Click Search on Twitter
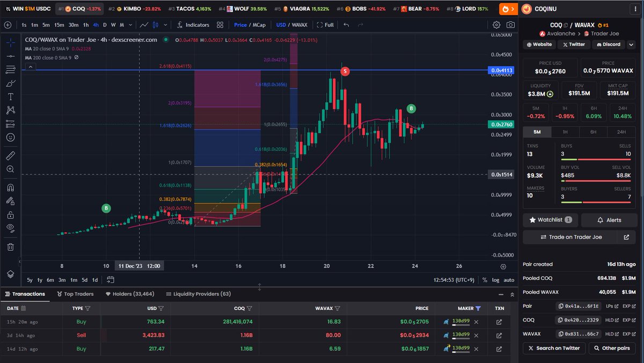The width and height of the screenshot is (644, 363). (x=554, y=348)
